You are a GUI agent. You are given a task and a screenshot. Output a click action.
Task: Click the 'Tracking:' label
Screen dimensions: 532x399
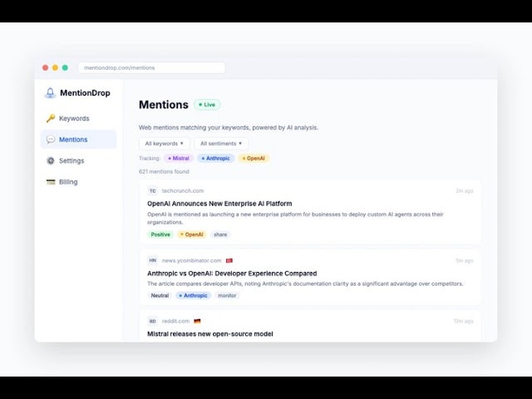click(x=150, y=159)
